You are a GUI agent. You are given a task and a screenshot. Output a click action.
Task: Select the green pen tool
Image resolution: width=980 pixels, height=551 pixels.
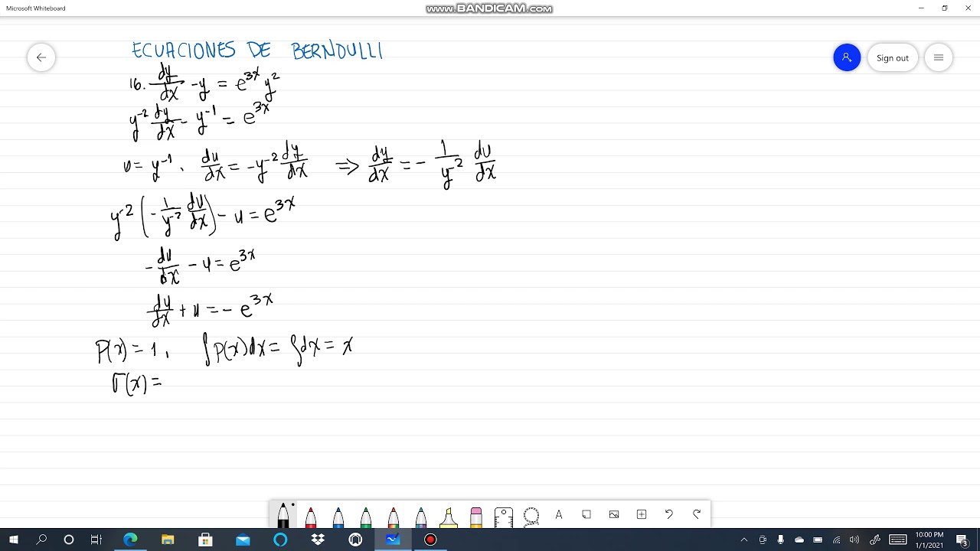point(366,517)
